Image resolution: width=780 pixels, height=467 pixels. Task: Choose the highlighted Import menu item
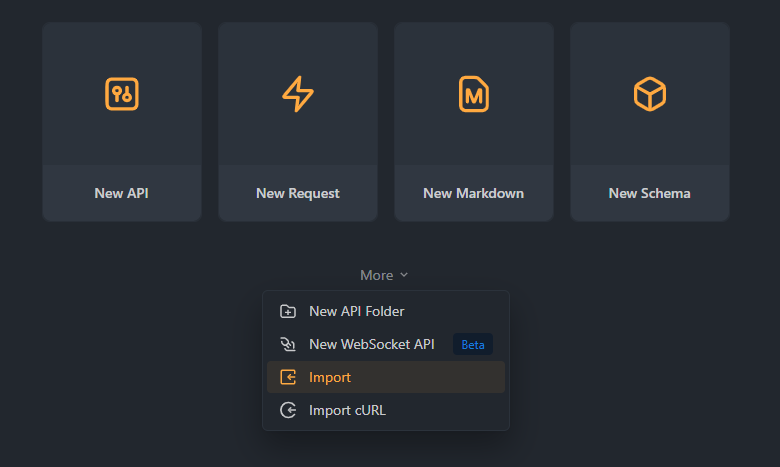pyautogui.click(x=386, y=377)
